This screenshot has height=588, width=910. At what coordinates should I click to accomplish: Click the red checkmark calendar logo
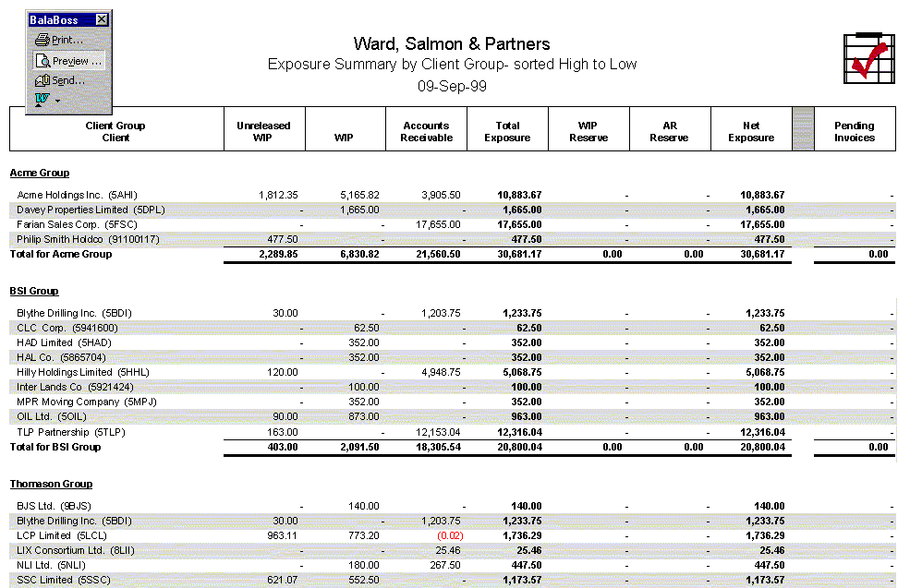click(x=868, y=59)
